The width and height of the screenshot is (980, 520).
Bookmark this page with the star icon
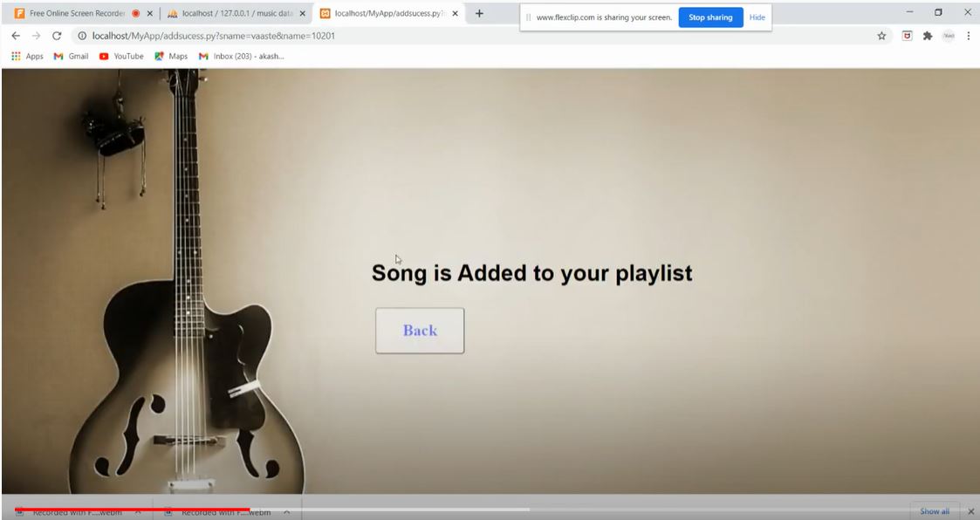pyautogui.click(x=882, y=36)
